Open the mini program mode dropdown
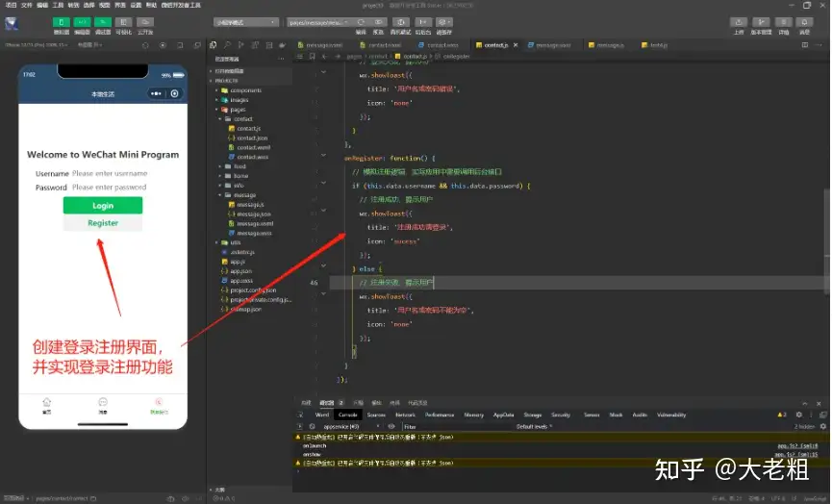 click(246, 22)
